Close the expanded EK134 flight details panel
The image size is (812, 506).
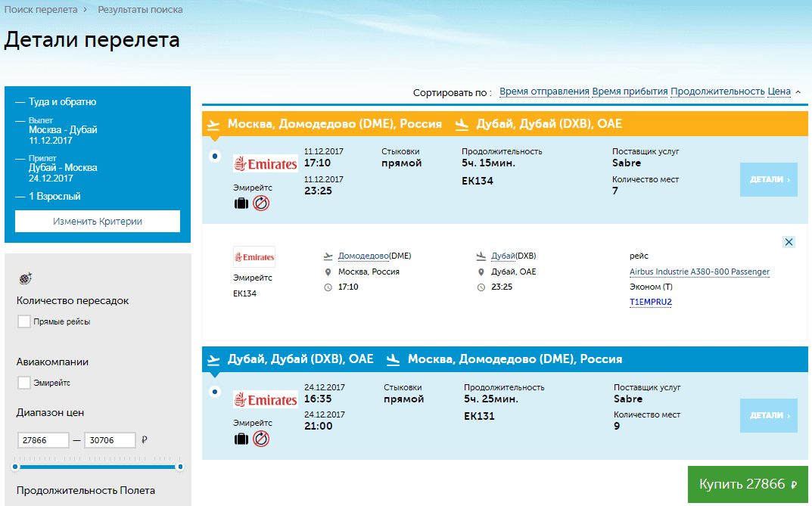click(789, 242)
